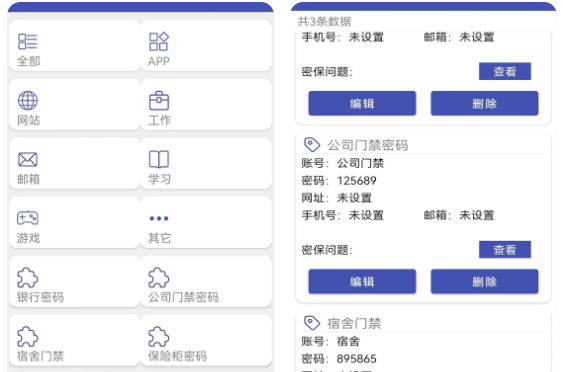
Task: Open the 游戏 gamepad icon
Action: 28,218
